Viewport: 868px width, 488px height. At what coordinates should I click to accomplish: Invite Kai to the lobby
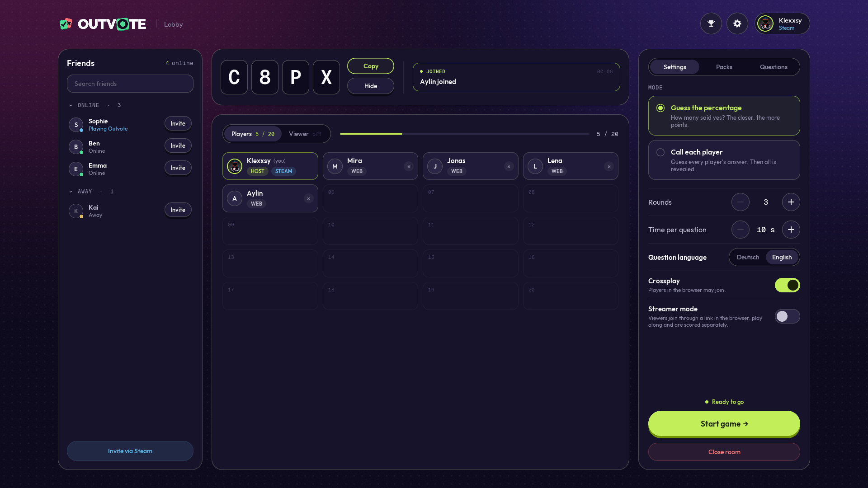(x=178, y=210)
